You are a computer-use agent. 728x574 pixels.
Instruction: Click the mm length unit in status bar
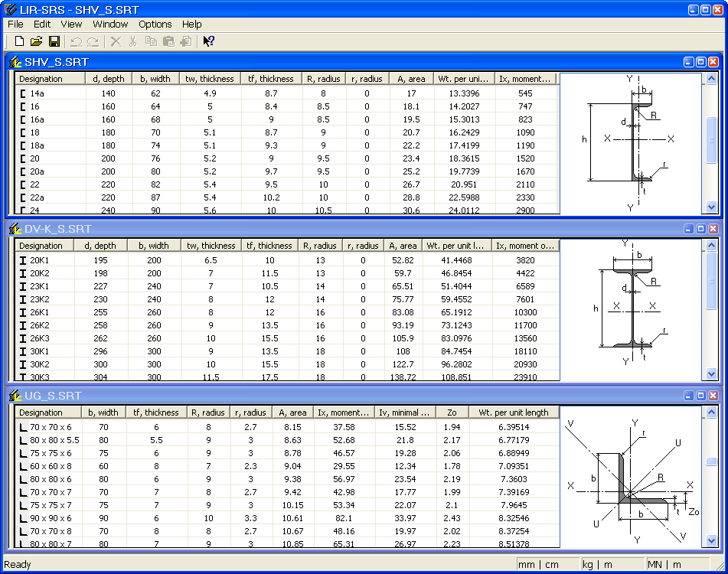click(527, 565)
